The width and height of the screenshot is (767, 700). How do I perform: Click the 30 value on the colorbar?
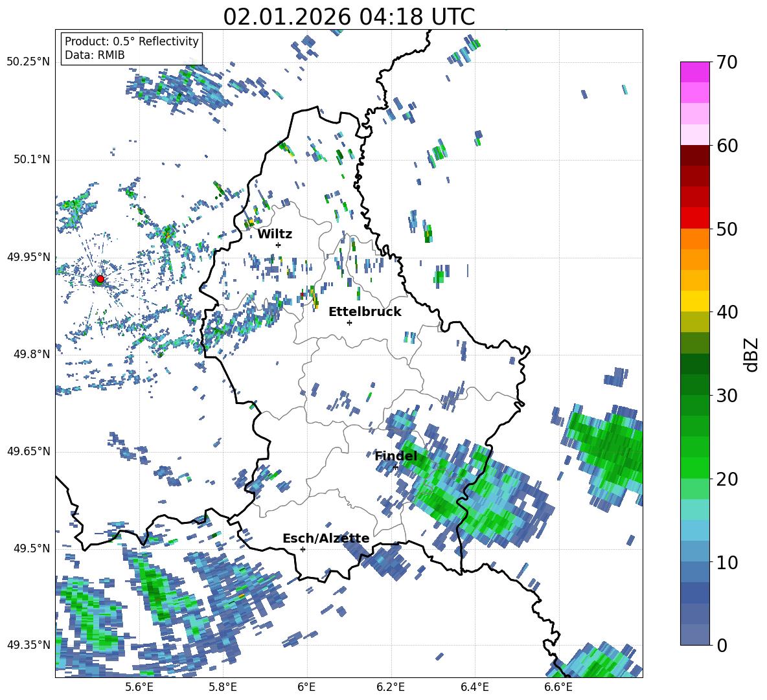tap(726, 396)
